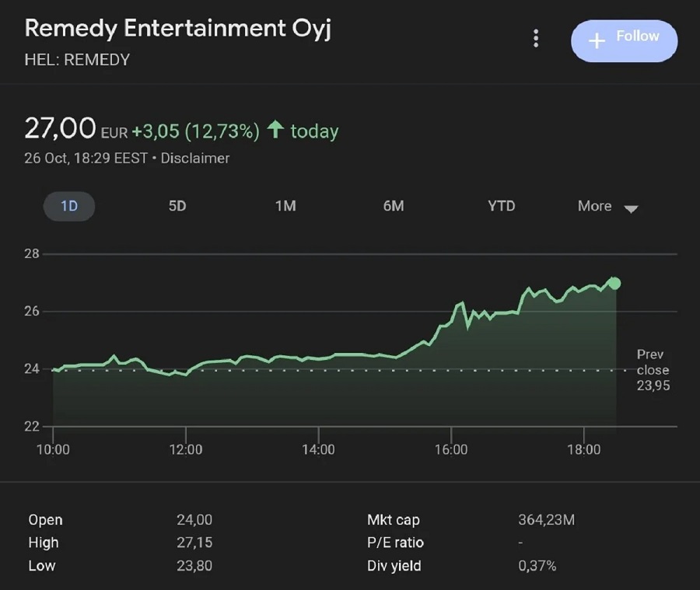
Task: Click the Prev close 23,95 label
Action: 653,370
